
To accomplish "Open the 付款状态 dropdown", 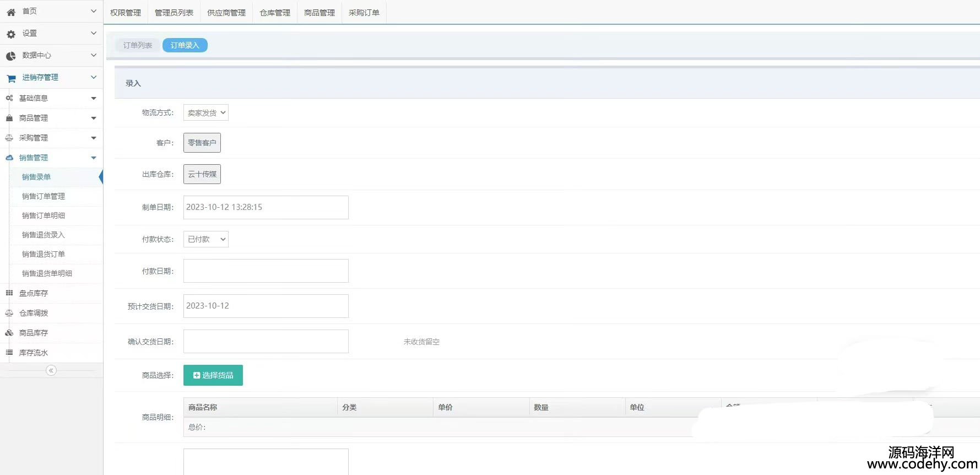I will click(206, 239).
